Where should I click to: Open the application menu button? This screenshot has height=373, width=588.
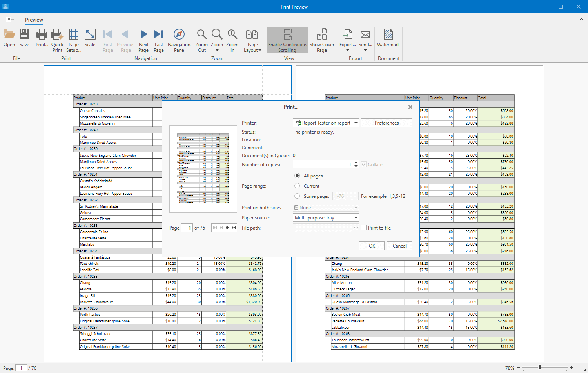pyautogui.click(x=9, y=20)
